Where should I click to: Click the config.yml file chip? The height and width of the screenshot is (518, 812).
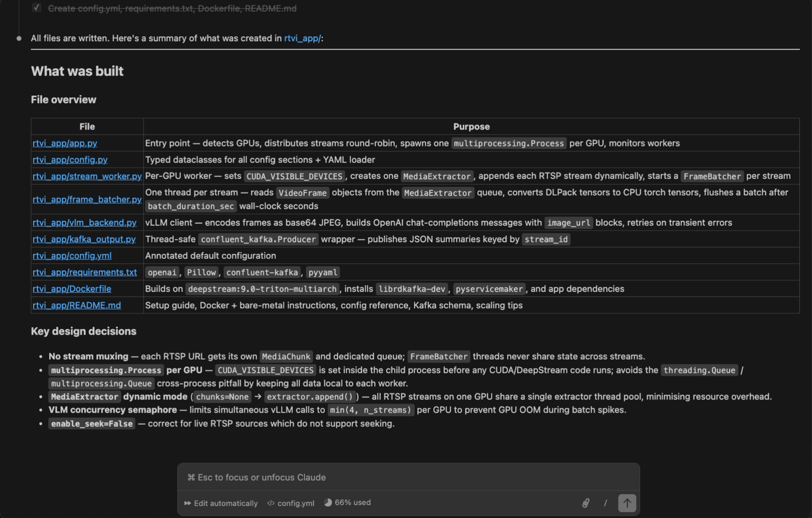coord(295,503)
